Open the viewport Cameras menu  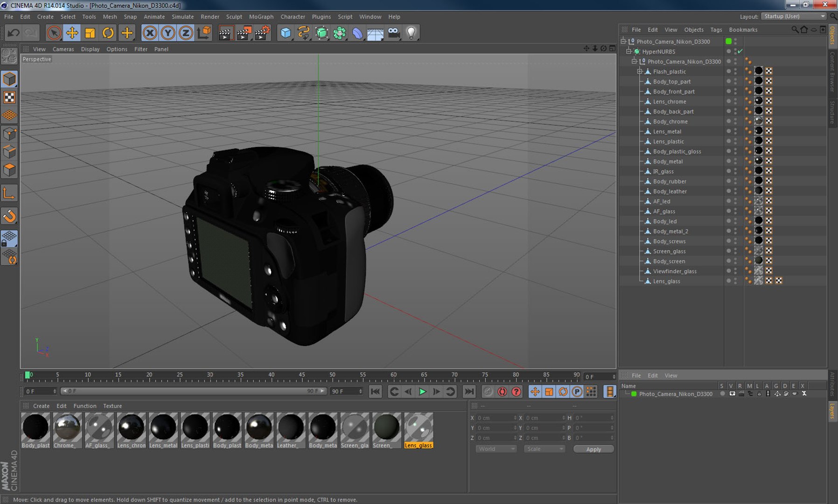(63, 49)
